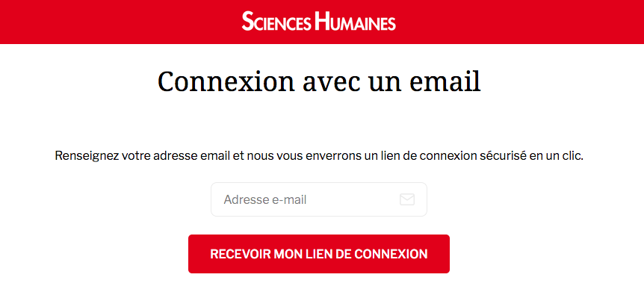Click the Recevoir mon lien de connexion button
The image size is (644, 298).
(319, 254)
